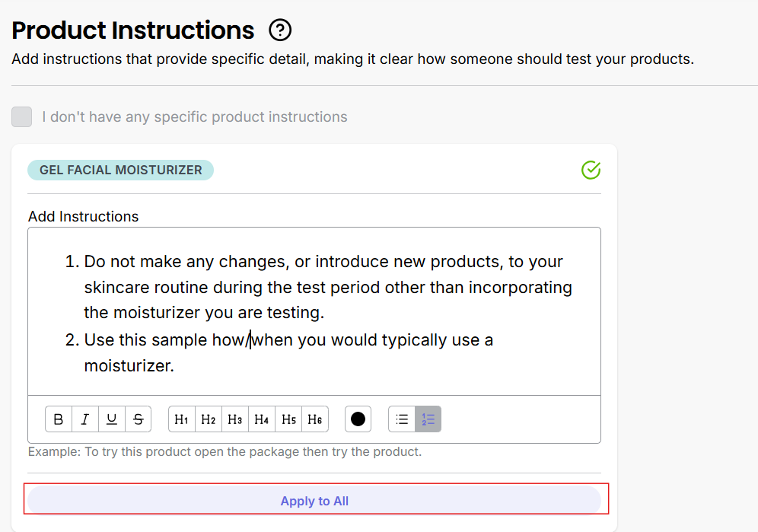Open the black text color picker
Screen dimensions: 758x532
click(x=358, y=419)
